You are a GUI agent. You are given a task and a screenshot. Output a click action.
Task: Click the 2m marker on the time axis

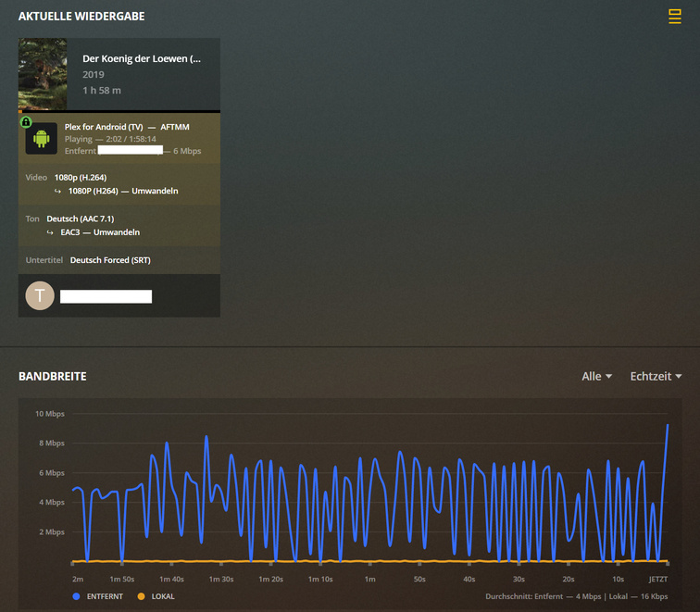pos(78,579)
